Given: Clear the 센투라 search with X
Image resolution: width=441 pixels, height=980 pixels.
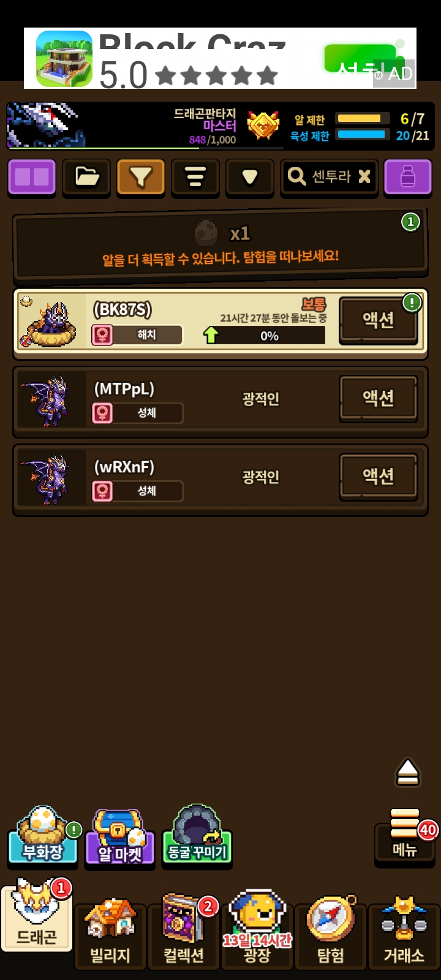Looking at the screenshot, I should (x=364, y=177).
